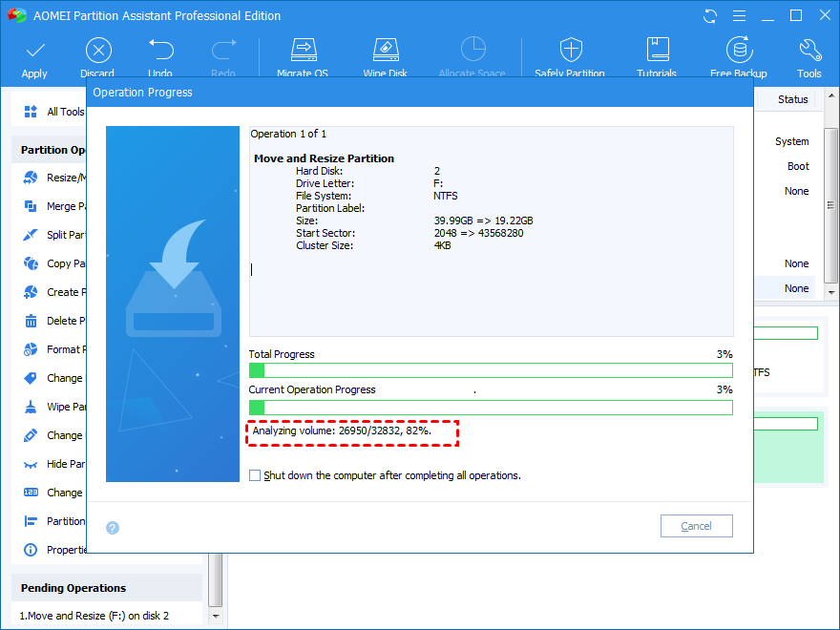Viewport: 840px width, 630px height.
Task: Click the partition list scrollbar thumb
Action: [830, 205]
